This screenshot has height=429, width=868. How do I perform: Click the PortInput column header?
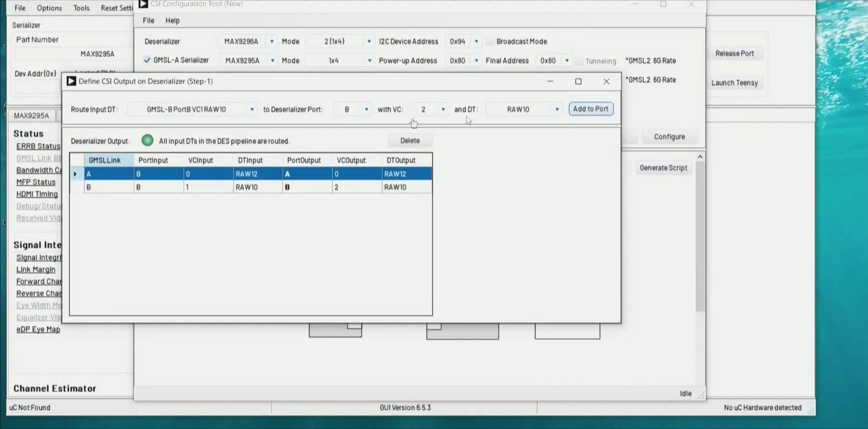click(x=159, y=160)
